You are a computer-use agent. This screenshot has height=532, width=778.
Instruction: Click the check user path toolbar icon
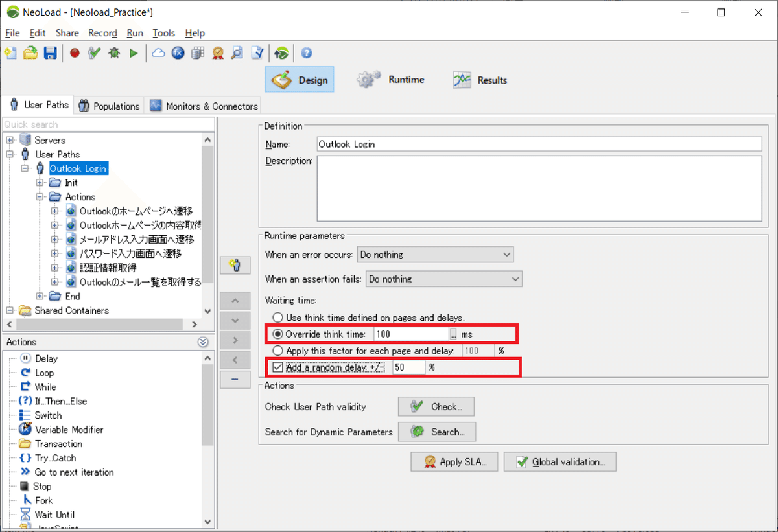coord(95,53)
